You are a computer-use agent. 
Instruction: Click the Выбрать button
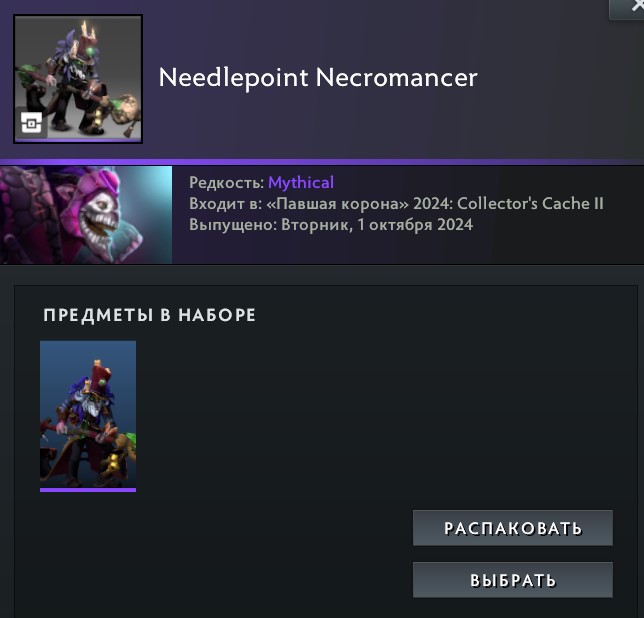point(513,580)
